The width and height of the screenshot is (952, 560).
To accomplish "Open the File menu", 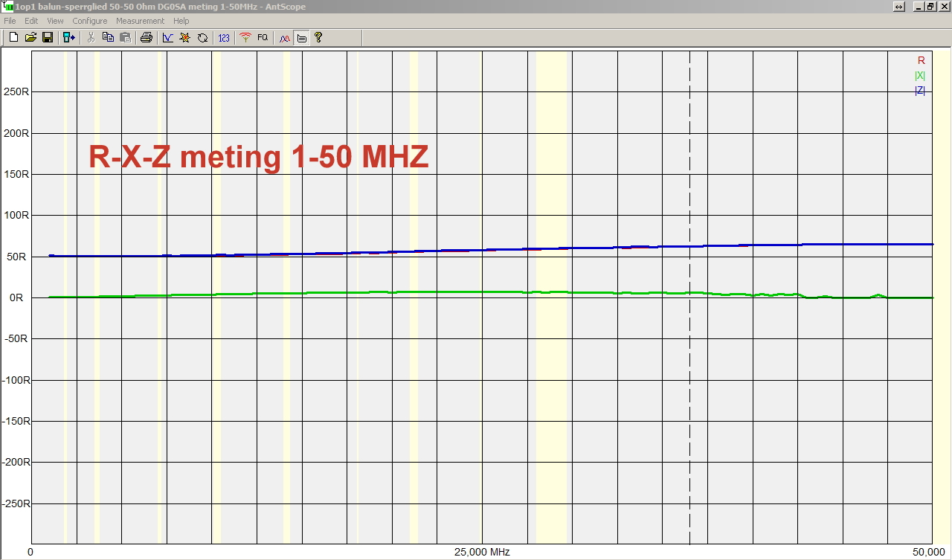I will pyautogui.click(x=10, y=21).
